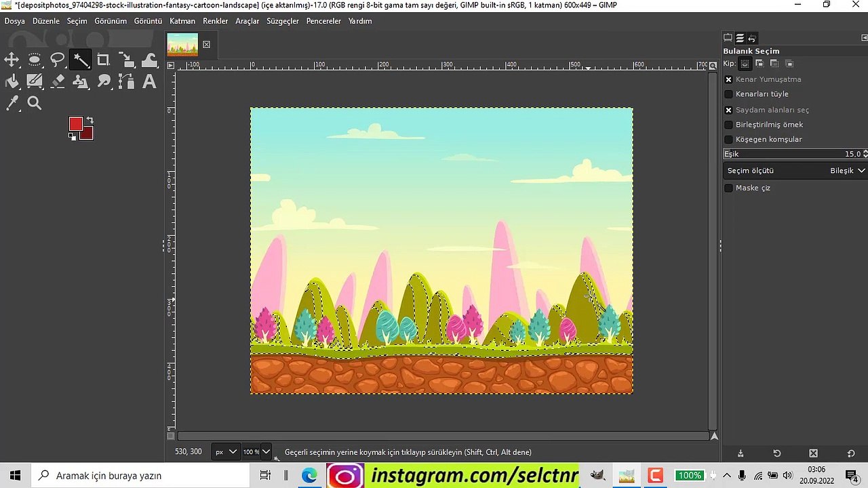The width and height of the screenshot is (868, 488).
Task: Click the Eşik threshold slider
Action: [x=792, y=154]
